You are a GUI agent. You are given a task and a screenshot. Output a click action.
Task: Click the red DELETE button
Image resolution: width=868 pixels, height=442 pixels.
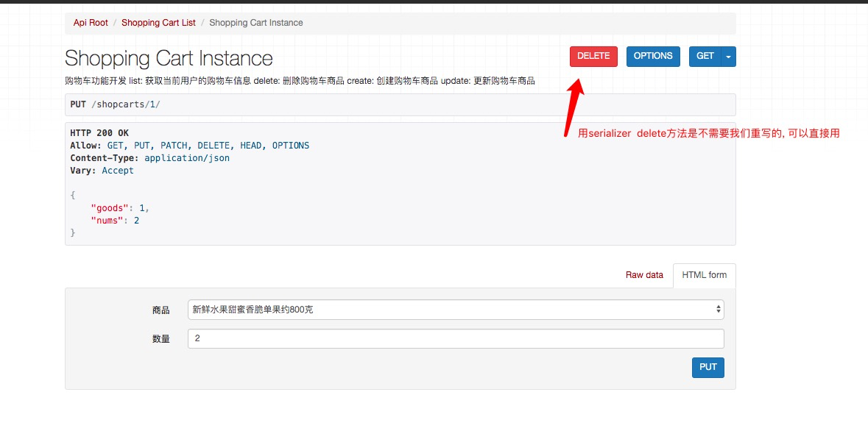[593, 57]
